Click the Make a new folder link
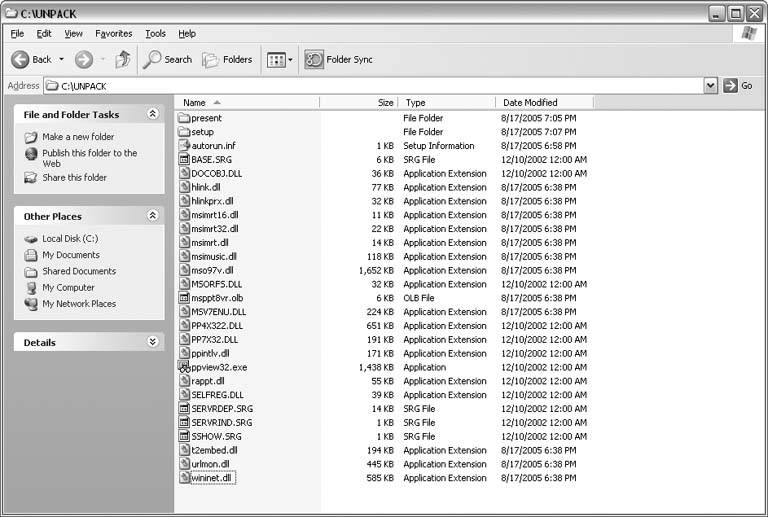 (78, 137)
